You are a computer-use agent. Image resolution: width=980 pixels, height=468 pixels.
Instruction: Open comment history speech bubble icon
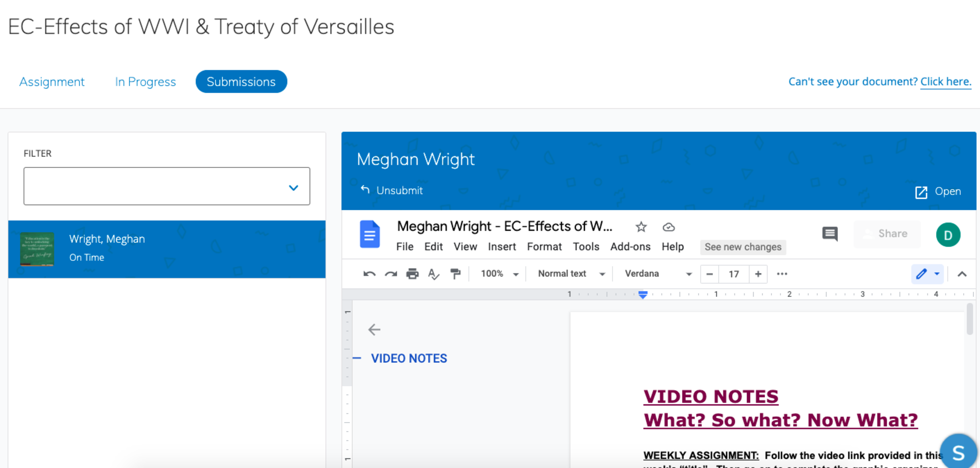coord(829,234)
